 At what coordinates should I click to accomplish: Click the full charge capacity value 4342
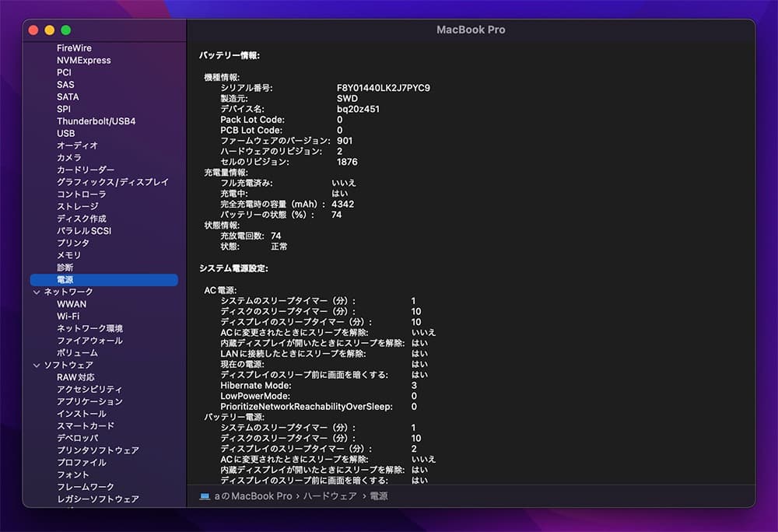[x=343, y=205]
